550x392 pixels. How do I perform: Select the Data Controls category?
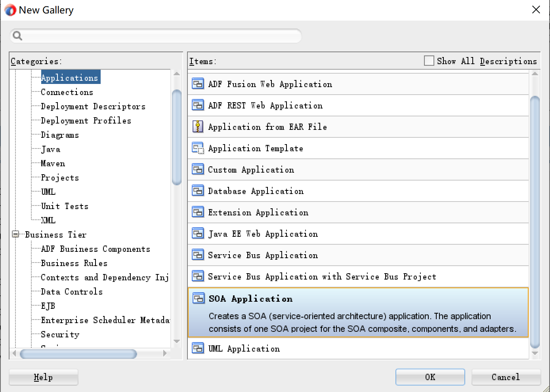(x=72, y=292)
